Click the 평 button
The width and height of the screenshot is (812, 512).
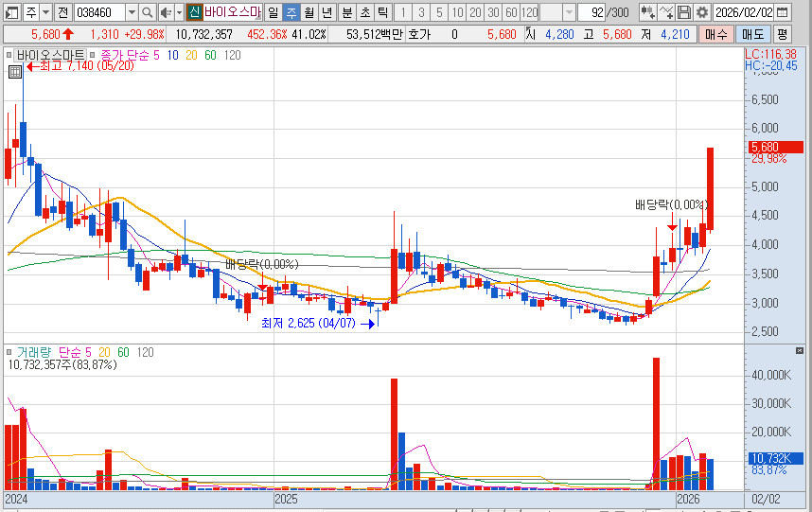[x=782, y=35]
